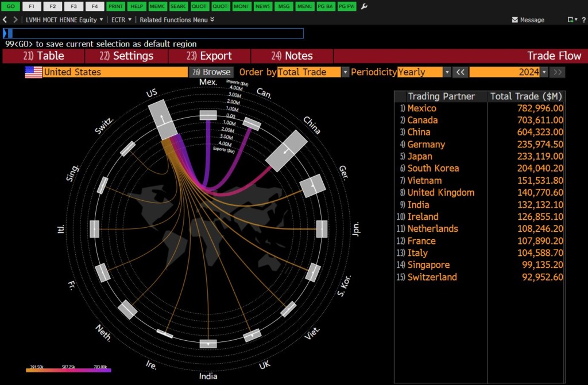Click the United States flag icon
Screen dimensions: 588x385
click(33, 72)
